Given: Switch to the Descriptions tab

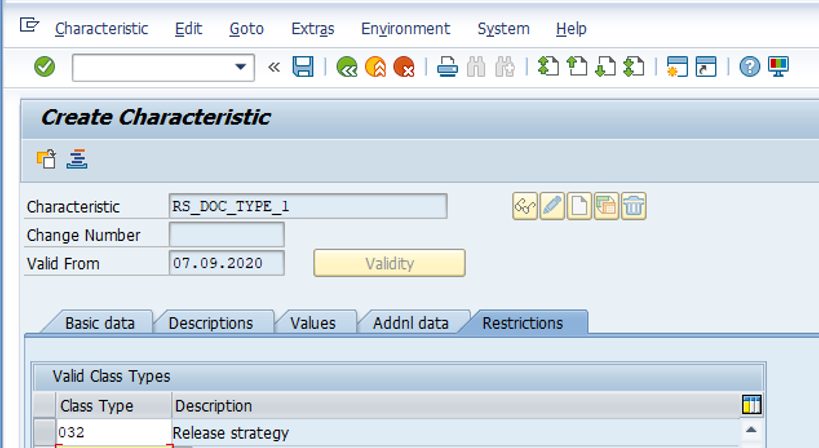Looking at the screenshot, I should (211, 323).
